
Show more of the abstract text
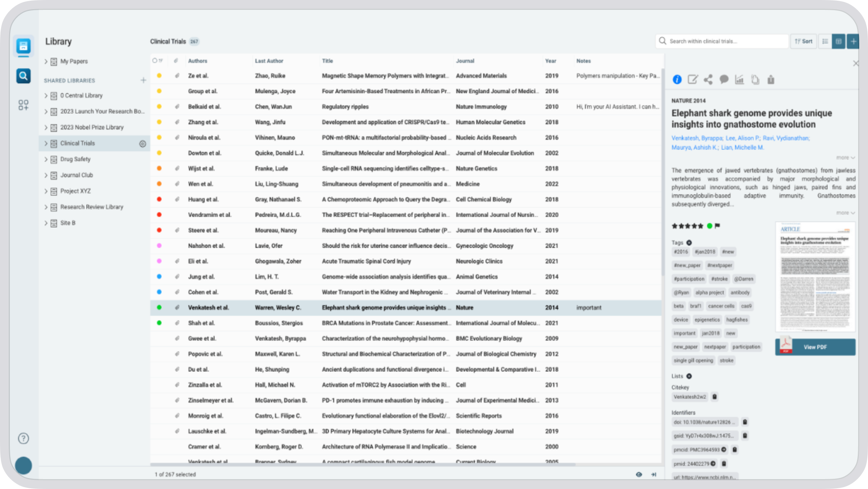tap(846, 213)
